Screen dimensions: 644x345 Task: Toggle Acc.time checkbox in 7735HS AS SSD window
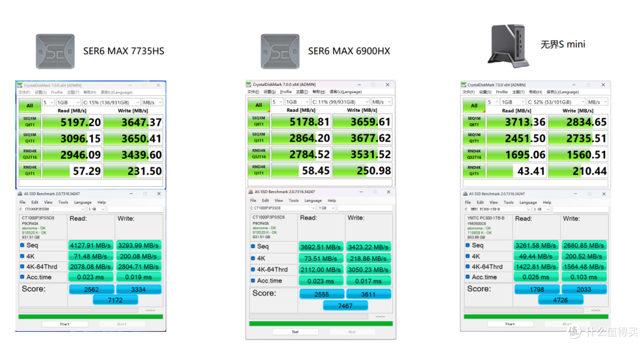[22, 277]
